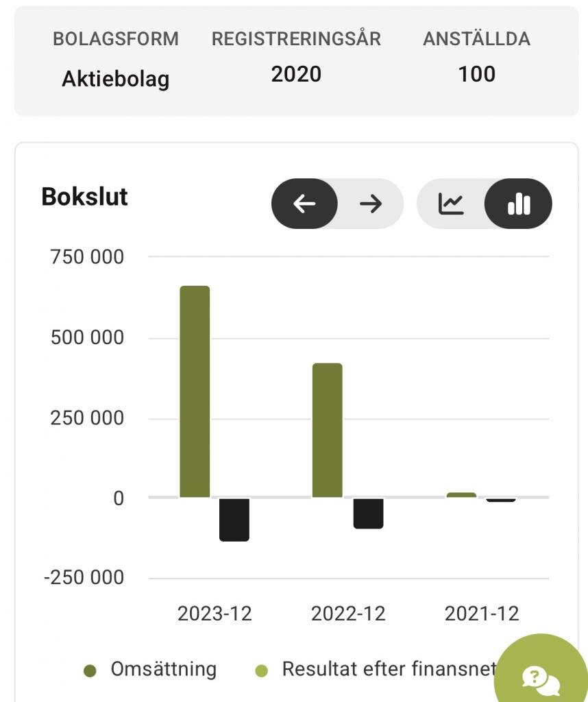Toggle Omsättning legend series

point(163,669)
